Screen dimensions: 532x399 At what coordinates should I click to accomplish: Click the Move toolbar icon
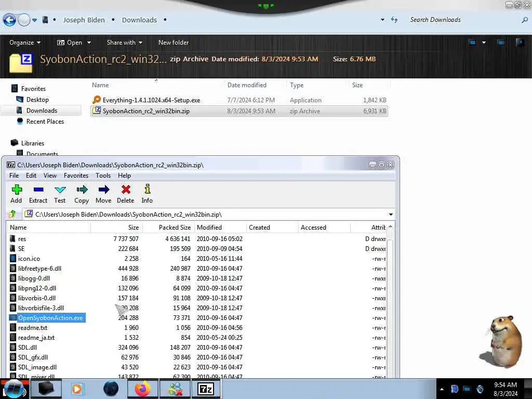103,194
